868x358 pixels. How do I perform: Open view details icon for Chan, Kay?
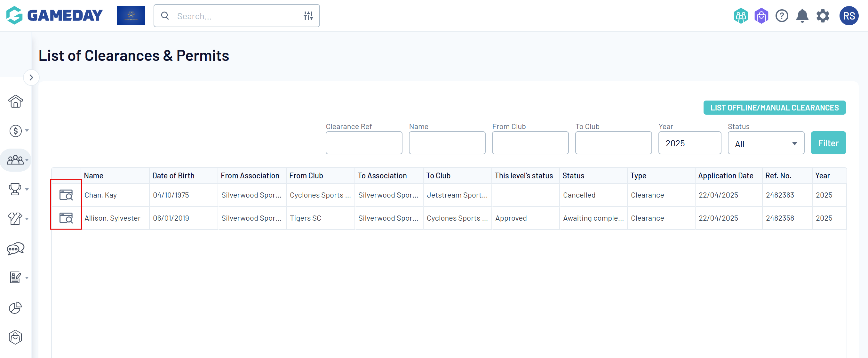pos(66,195)
